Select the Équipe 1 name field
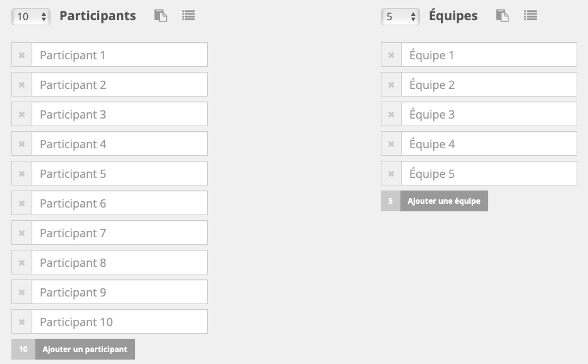The width and height of the screenshot is (588, 364). pyautogui.click(x=489, y=55)
